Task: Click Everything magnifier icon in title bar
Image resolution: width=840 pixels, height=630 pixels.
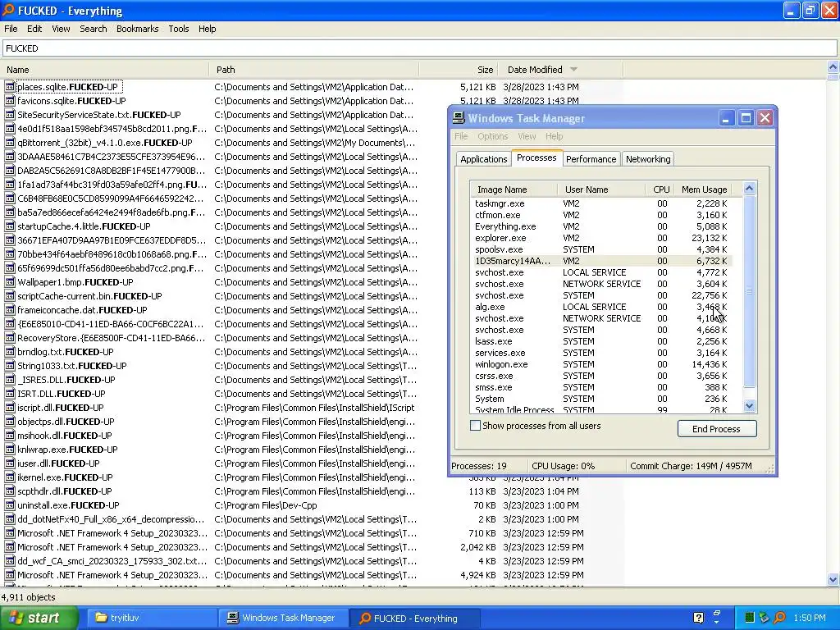Action: (8, 10)
